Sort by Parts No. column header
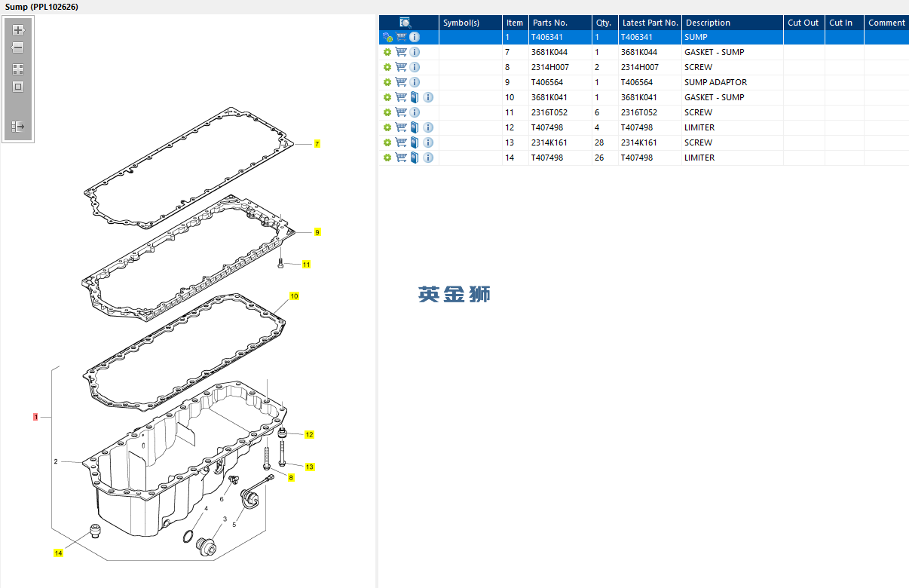The height and width of the screenshot is (588, 909). point(560,23)
